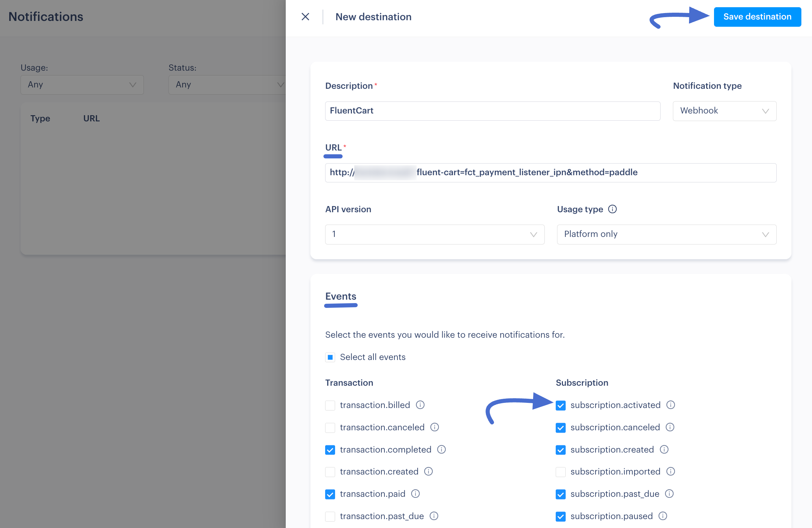Uncheck the subscription.canceled event
This screenshot has height=528, width=812.
[561, 428]
